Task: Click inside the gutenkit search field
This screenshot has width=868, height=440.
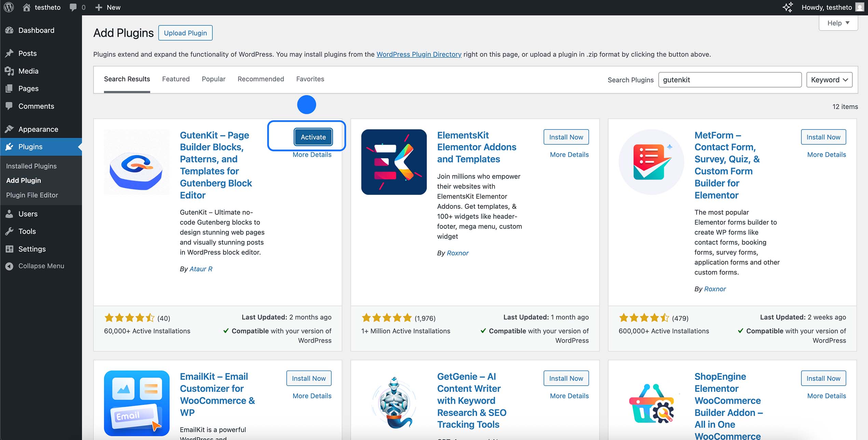Action: [730, 80]
